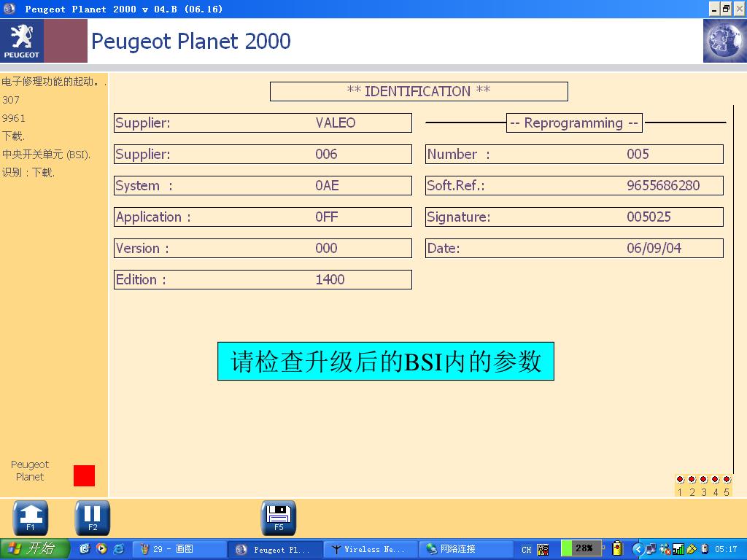Click the red square status indicator
The width and height of the screenshot is (747, 560).
coord(85,475)
